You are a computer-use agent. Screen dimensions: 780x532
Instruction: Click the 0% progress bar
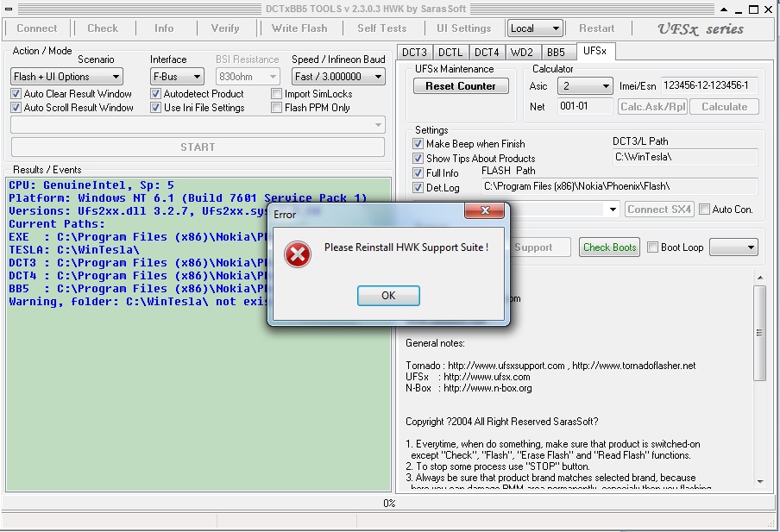(x=389, y=504)
